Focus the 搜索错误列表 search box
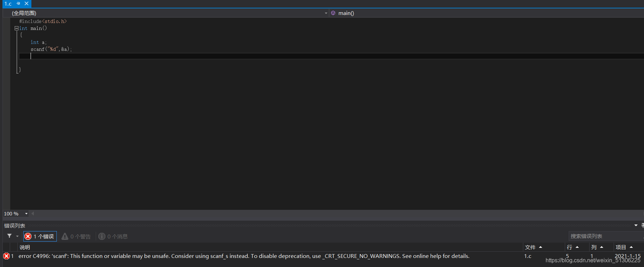Image resolution: width=644 pixels, height=267 pixels. click(x=606, y=236)
